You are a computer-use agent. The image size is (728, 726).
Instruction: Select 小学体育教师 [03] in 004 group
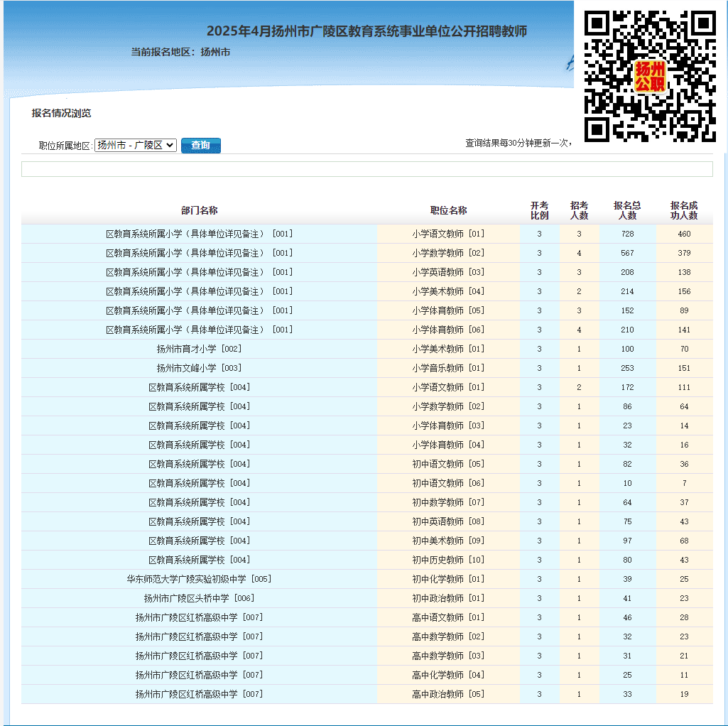click(448, 426)
